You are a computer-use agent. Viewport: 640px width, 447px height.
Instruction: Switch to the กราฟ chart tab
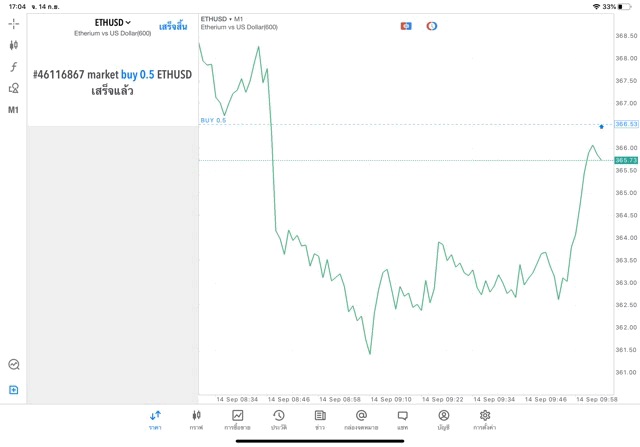coord(196,420)
